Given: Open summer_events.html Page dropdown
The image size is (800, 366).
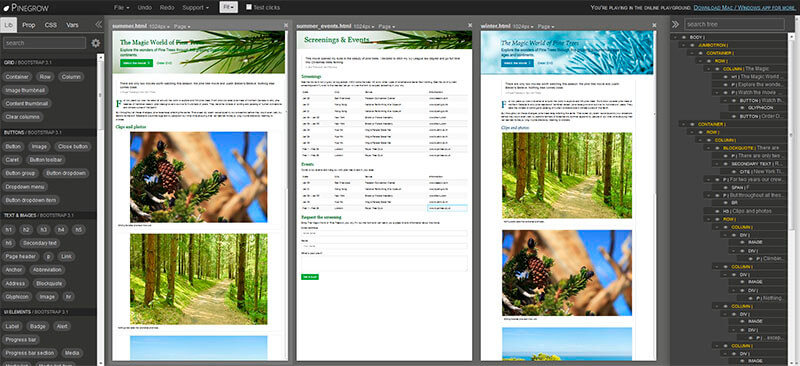Looking at the screenshot, I should click(x=388, y=26).
